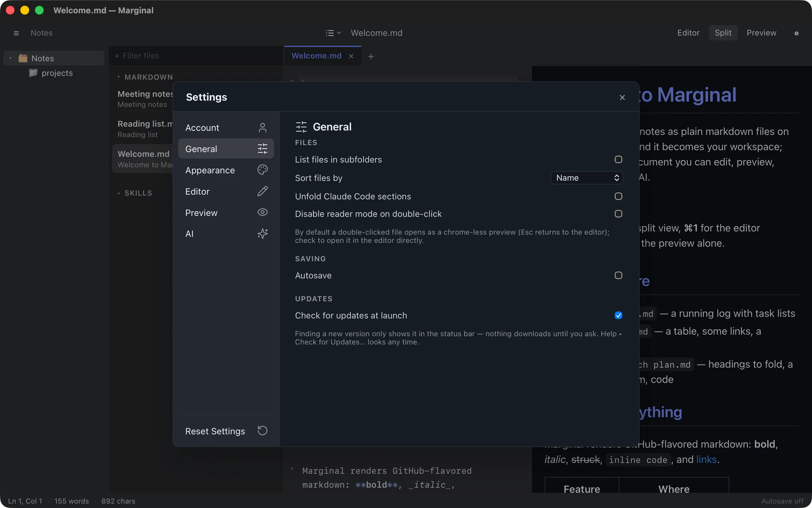The height and width of the screenshot is (508, 812).
Task: Click the Notes folder icon in tree
Action: tap(23, 58)
